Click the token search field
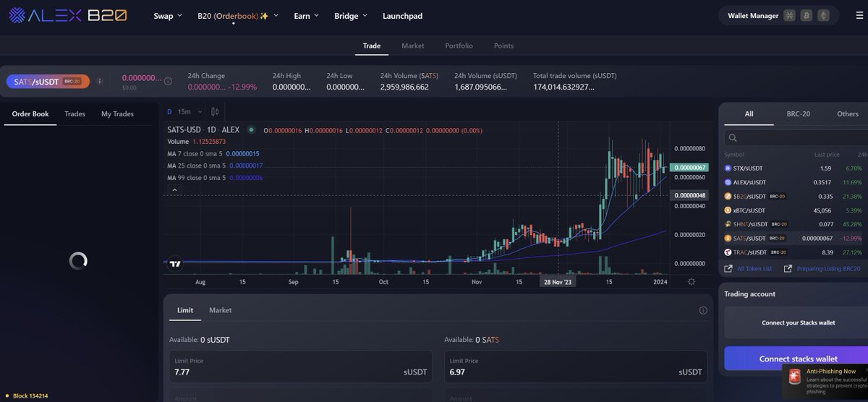 tap(796, 137)
